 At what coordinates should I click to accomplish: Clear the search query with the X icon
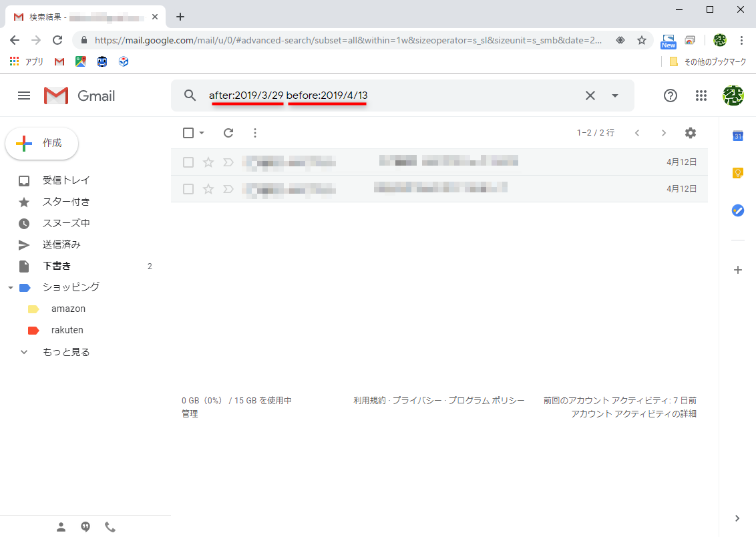(x=590, y=96)
